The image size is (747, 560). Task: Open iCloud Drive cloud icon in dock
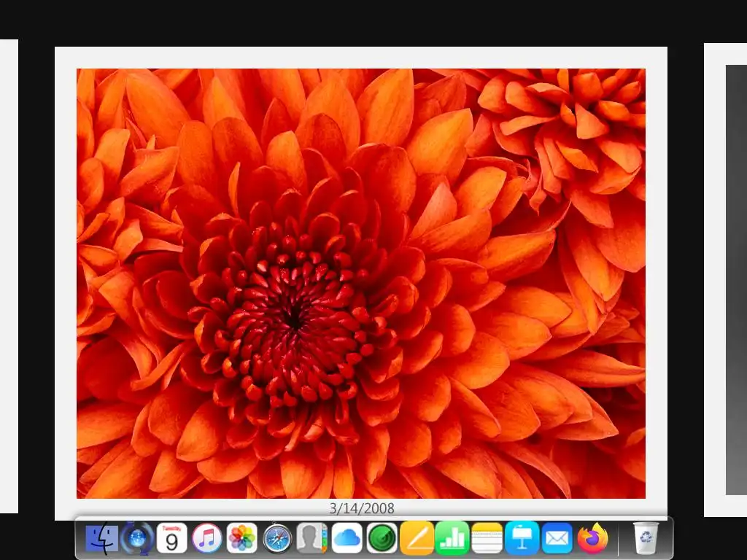click(x=347, y=538)
